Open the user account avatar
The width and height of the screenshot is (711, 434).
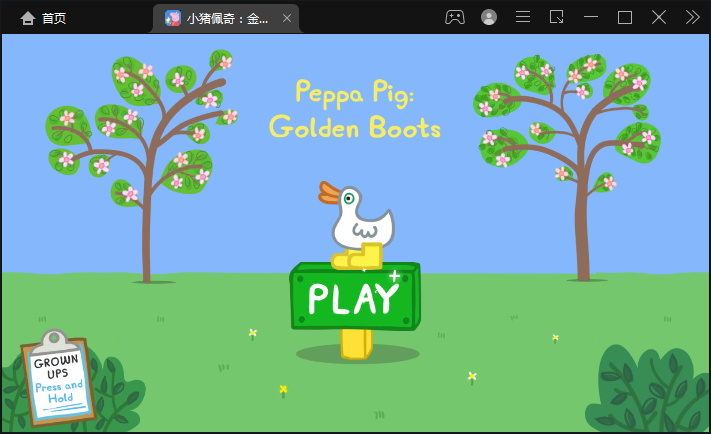(489, 17)
